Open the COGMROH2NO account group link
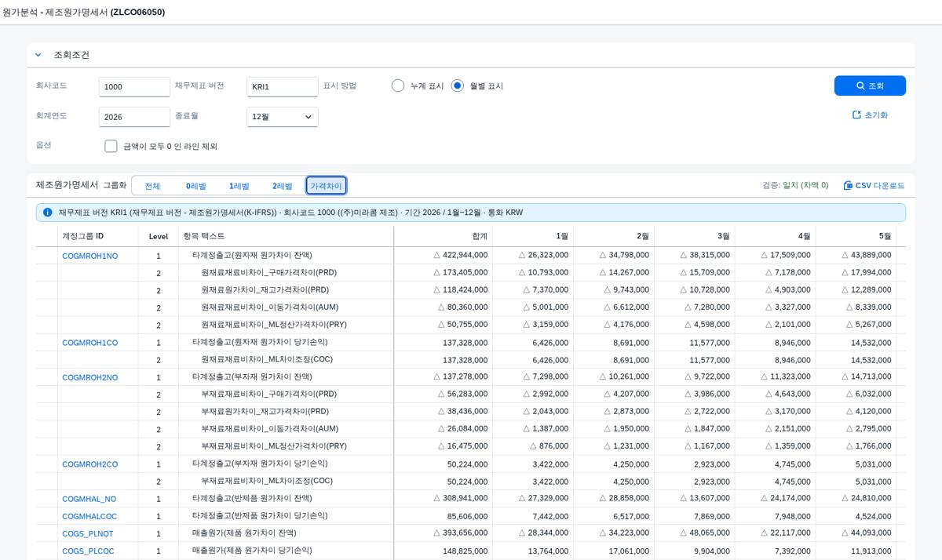Viewport: 942px width, 560px height. point(89,377)
